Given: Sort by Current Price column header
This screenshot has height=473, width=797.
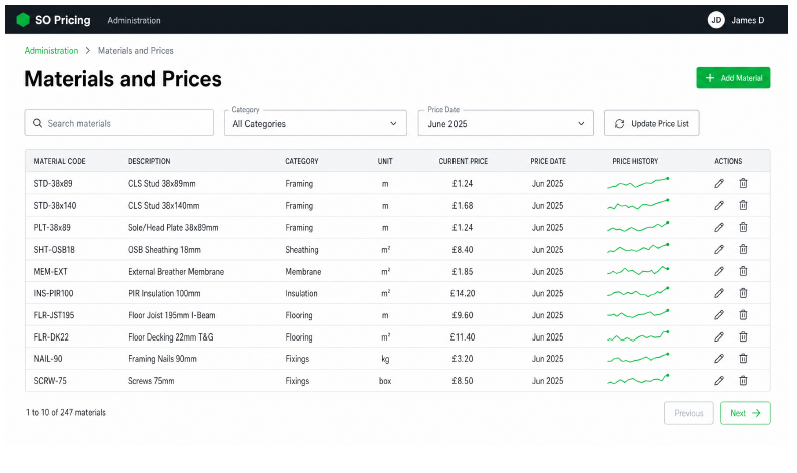Looking at the screenshot, I should (x=463, y=161).
